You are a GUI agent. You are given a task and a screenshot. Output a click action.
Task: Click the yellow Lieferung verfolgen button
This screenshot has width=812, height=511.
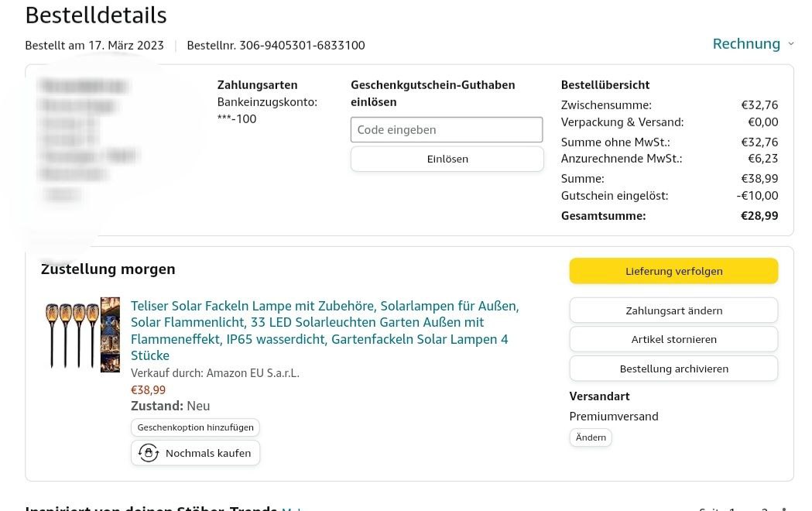coord(673,271)
